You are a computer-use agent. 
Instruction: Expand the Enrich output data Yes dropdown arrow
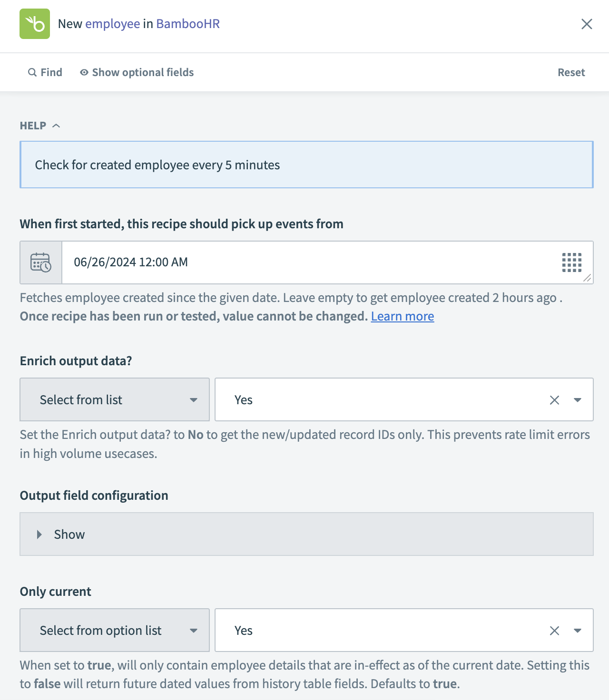[x=578, y=400]
